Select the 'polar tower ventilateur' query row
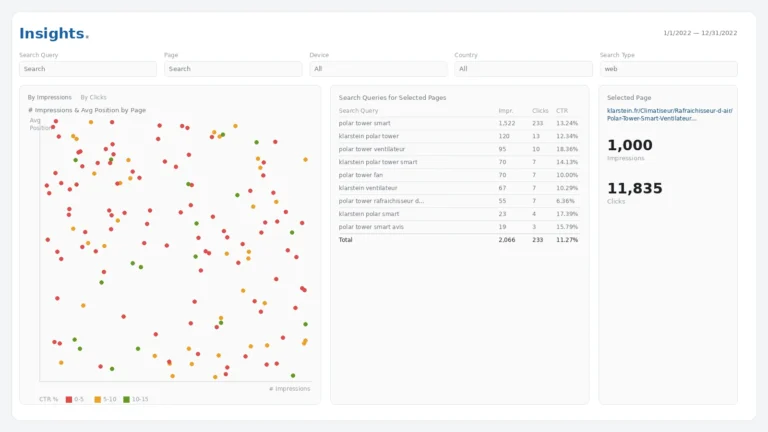The image size is (768, 432). click(x=458, y=149)
